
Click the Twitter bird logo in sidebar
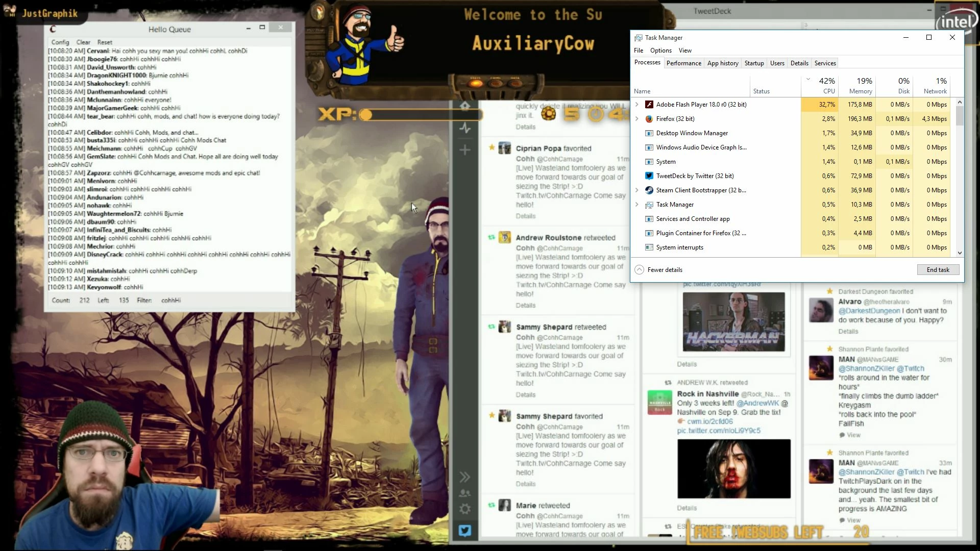click(464, 531)
